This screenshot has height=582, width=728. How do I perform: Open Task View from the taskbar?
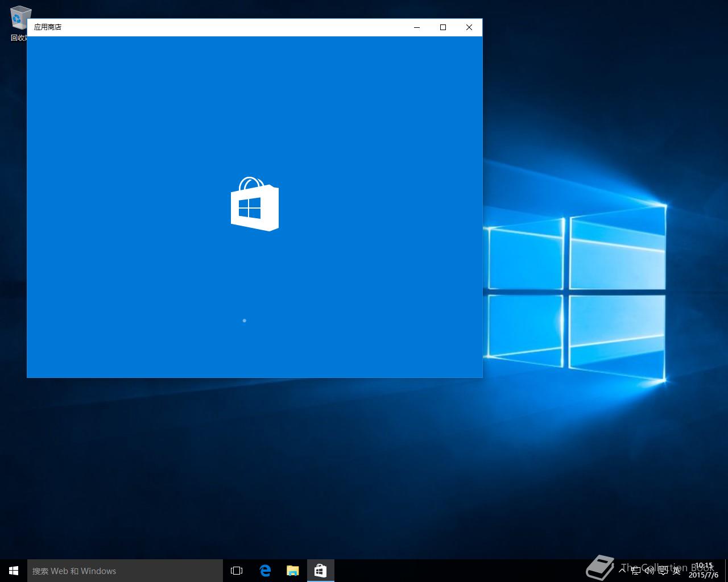[x=237, y=571]
